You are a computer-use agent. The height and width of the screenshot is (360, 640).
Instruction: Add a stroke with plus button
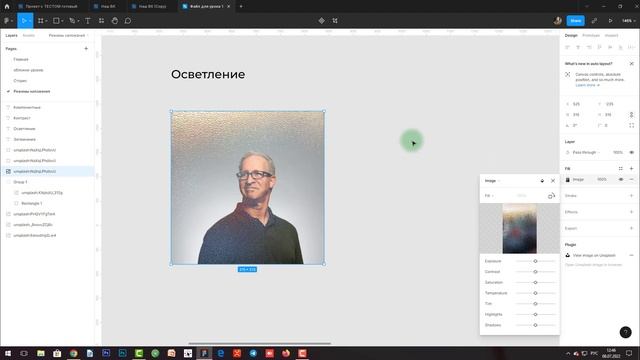[631, 196]
